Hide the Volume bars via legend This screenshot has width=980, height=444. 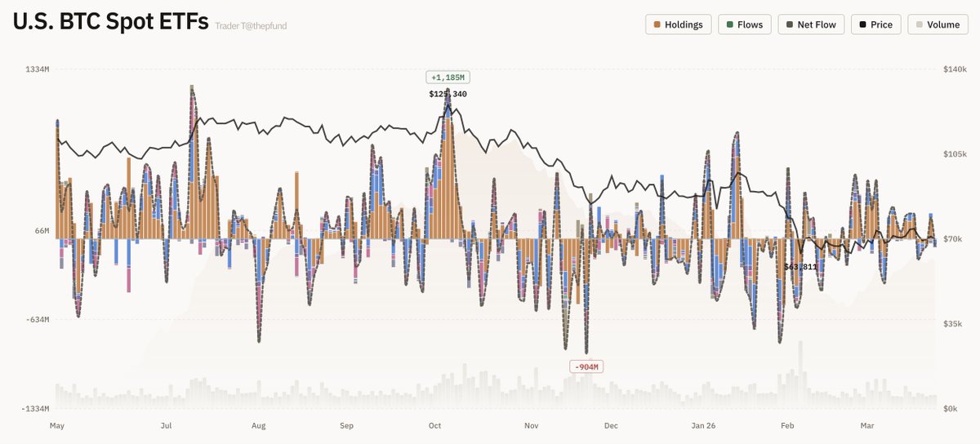tap(936, 24)
